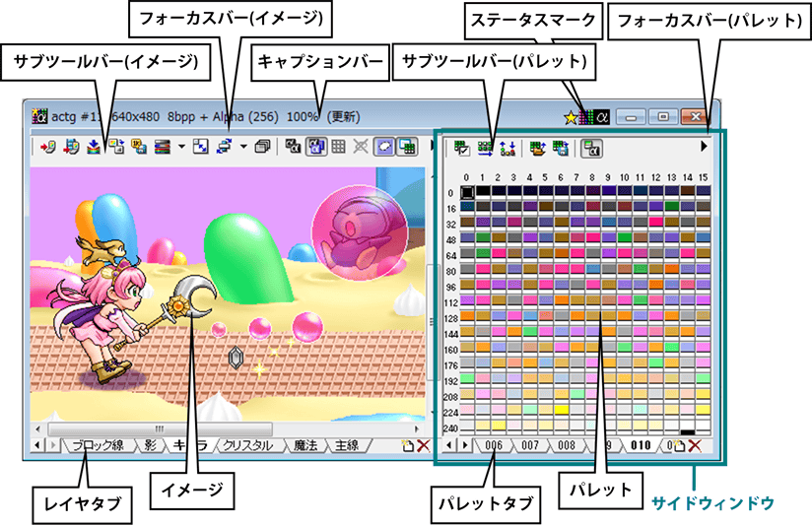Click the import image icon with red arrow

pos(47,148)
